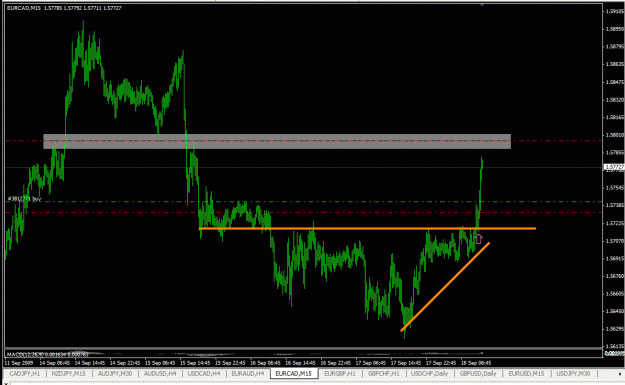Select the USDCAD,H4 chart tab

204,373
